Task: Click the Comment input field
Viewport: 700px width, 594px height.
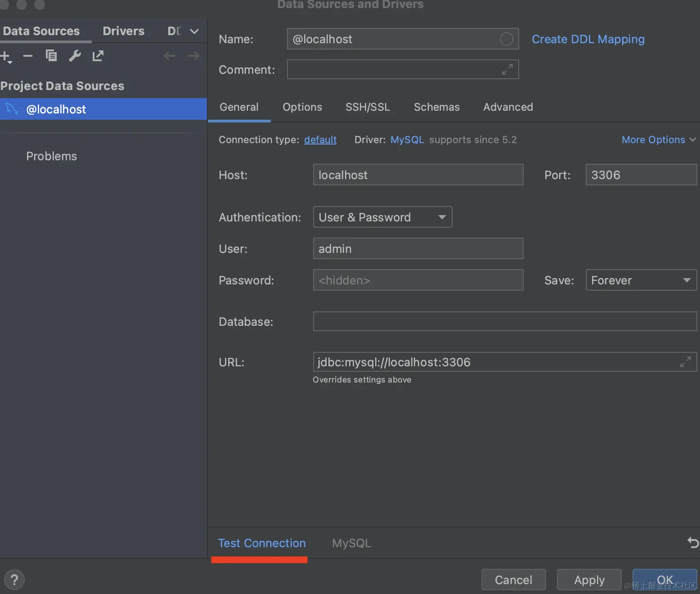Action: coord(403,69)
